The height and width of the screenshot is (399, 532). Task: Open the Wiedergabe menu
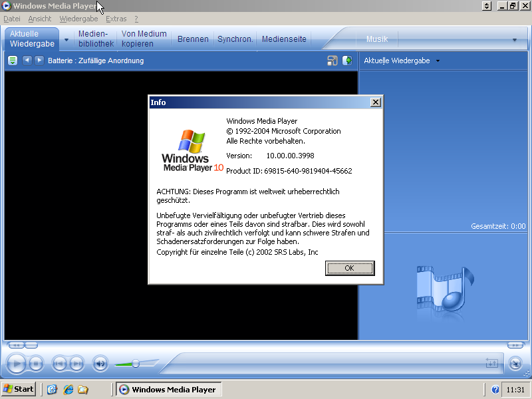(x=78, y=19)
